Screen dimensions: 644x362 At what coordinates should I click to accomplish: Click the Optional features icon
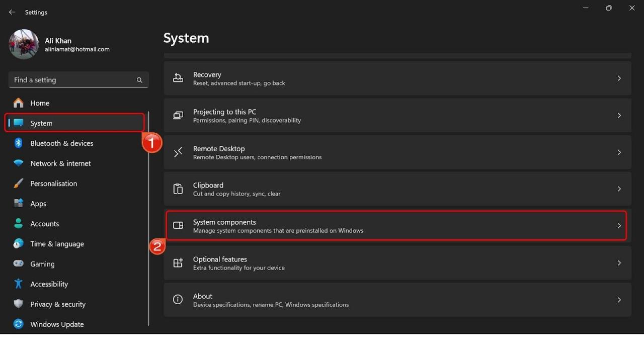point(178,263)
